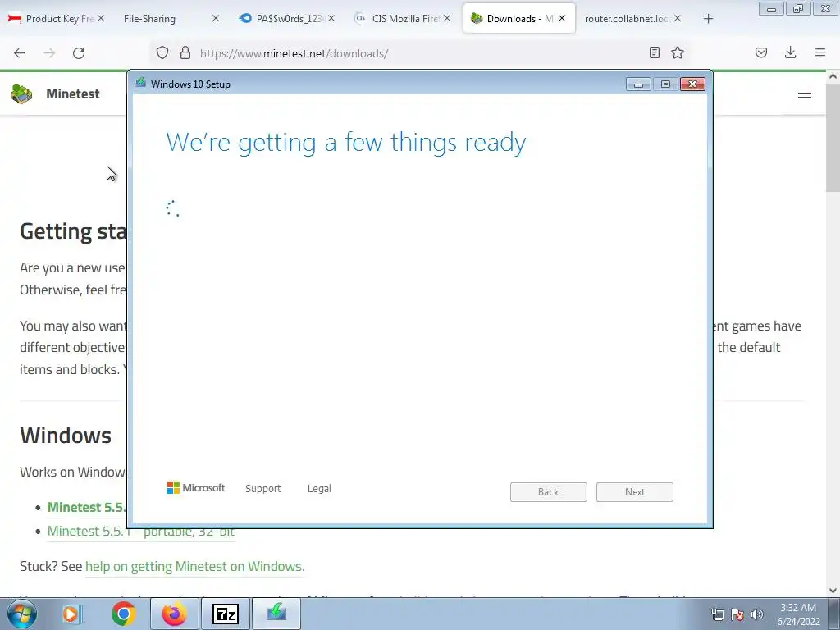Toggle reader view icon in address bar
This screenshot has width=840, height=630.
654,52
